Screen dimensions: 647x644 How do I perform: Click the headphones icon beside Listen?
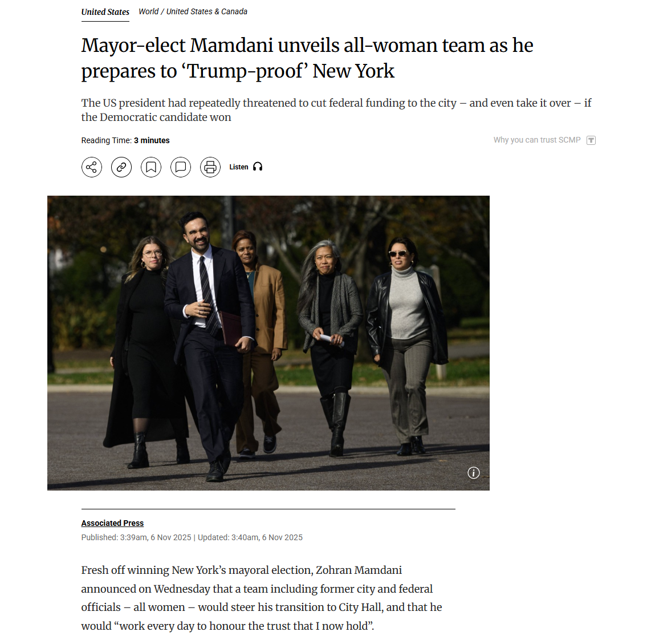pyautogui.click(x=258, y=167)
